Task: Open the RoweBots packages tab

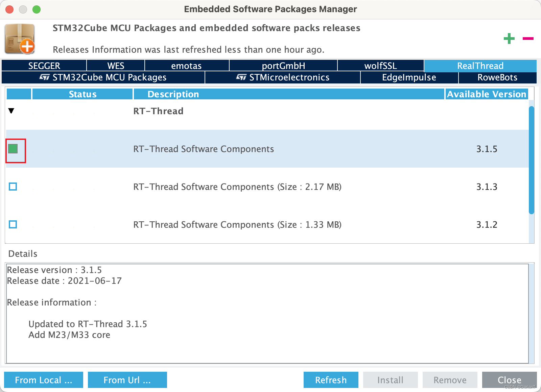Action: click(497, 77)
